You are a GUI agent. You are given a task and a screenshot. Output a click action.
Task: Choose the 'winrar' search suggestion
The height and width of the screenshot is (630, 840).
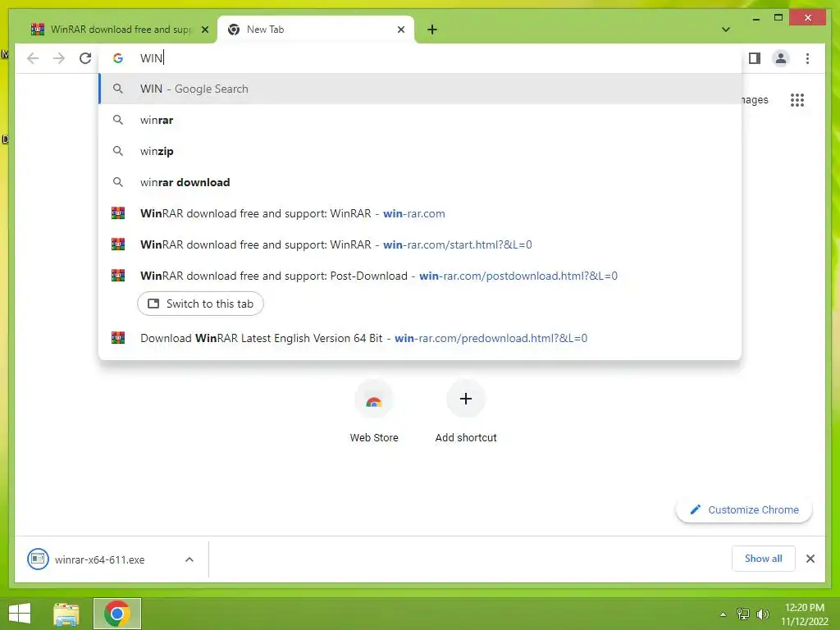pyautogui.click(x=420, y=120)
